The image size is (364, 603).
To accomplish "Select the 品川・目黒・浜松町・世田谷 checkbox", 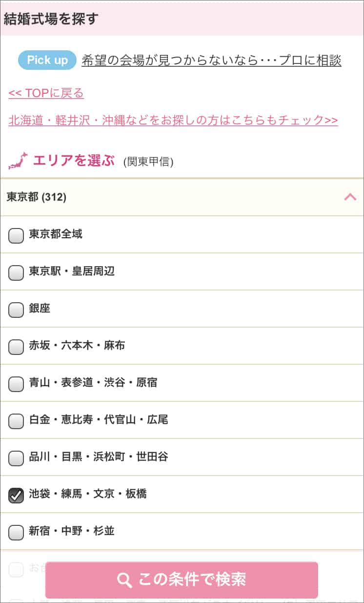I will coord(16,458).
